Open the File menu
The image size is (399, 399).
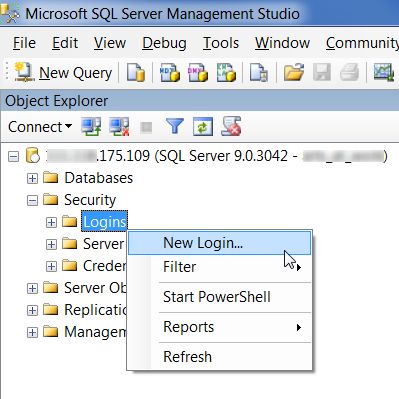coord(24,43)
